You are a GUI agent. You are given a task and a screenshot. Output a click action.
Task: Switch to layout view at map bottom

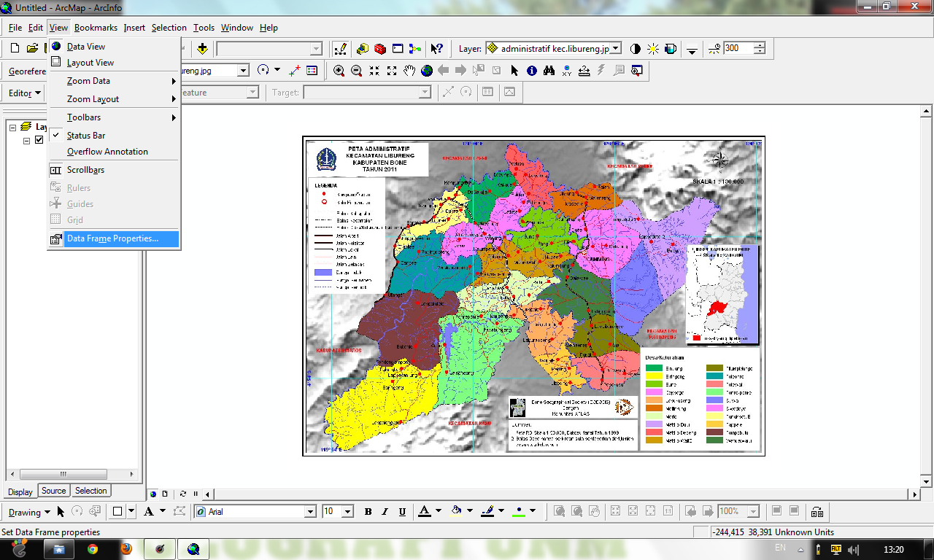pyautogui.click(x=165, y=494)
